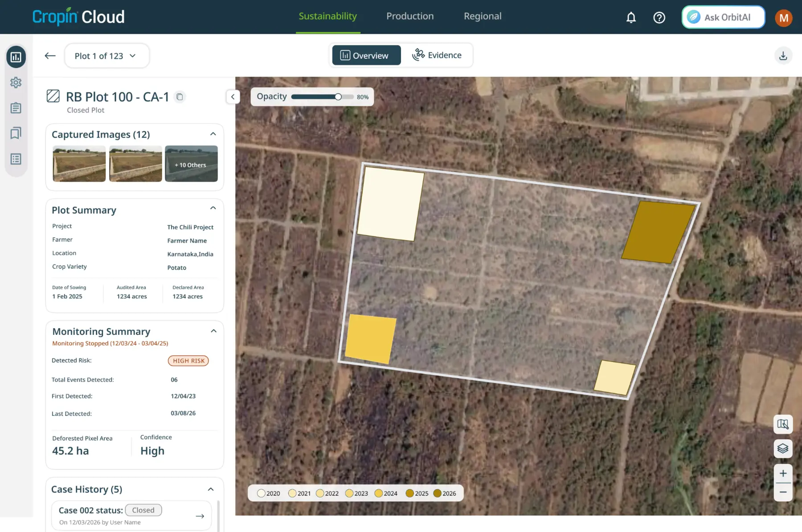
Task: Click the Last Detected date 03/08/26
Action: 183,413
